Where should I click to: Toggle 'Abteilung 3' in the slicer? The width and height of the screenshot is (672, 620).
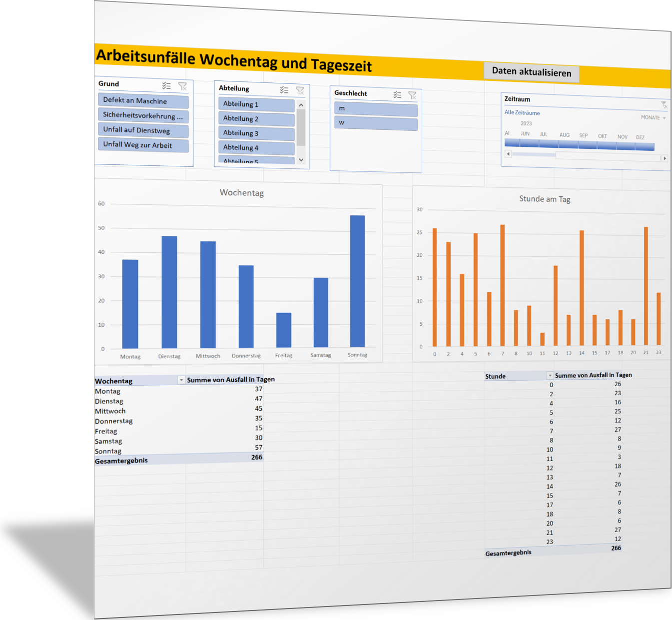point(256,133)
